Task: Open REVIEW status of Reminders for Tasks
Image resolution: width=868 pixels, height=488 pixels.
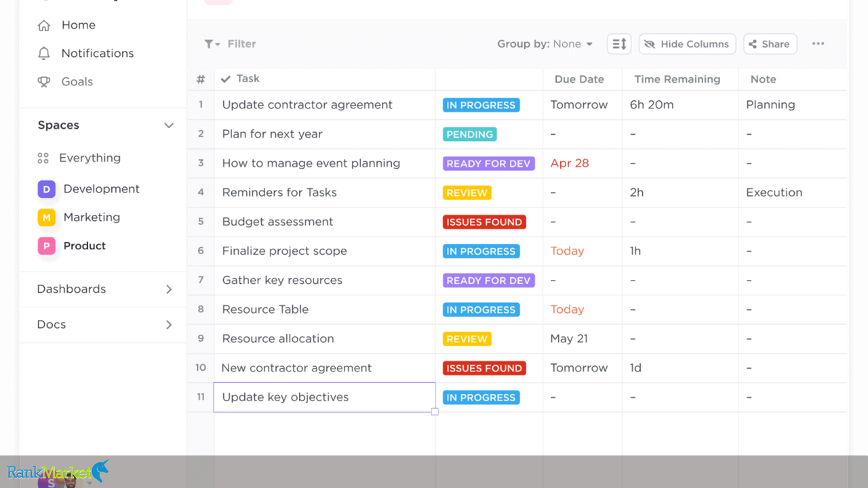Action: 467,192
